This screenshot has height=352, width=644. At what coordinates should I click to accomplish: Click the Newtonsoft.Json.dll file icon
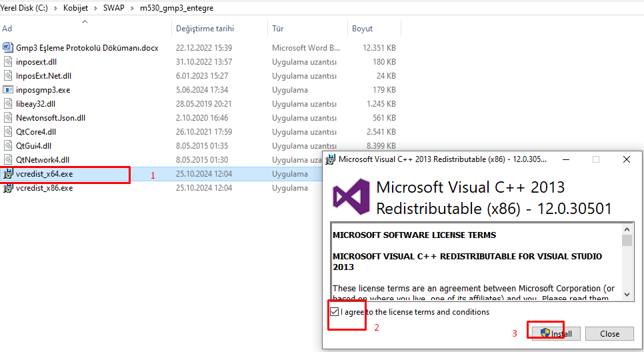pyautogui.click(x=8, y=117)
